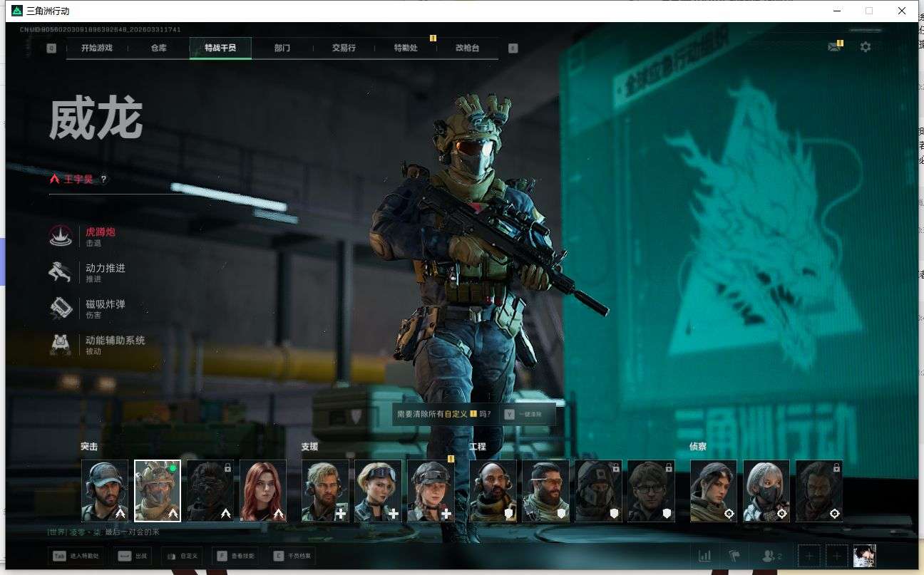The width and height of the screenshot is (924, 575).
Task: Select the 支援 operator wearing a helmet
Action: pyautogui.click(x=431, y=491)
